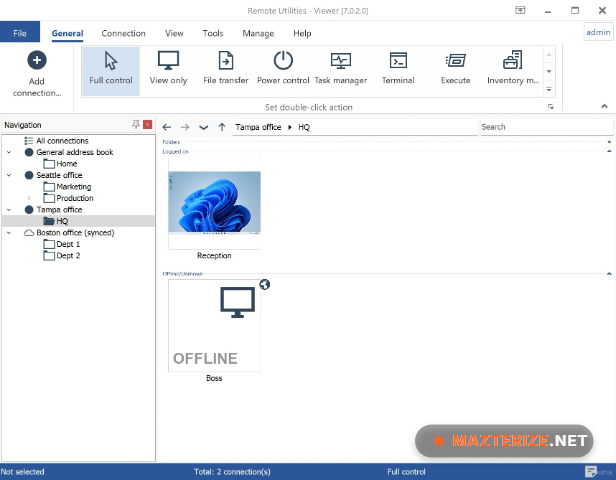
Task: Close the Navigation panel
Action: 148,125
